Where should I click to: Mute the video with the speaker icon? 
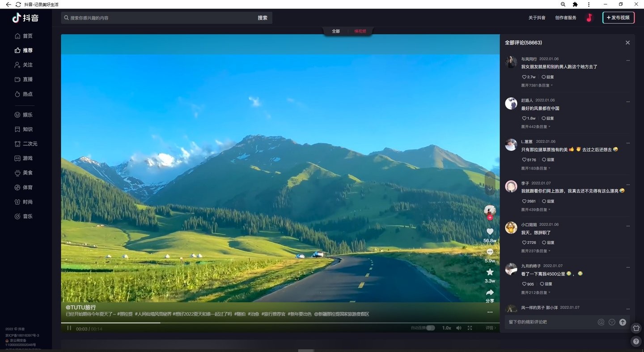click(458, 328)
